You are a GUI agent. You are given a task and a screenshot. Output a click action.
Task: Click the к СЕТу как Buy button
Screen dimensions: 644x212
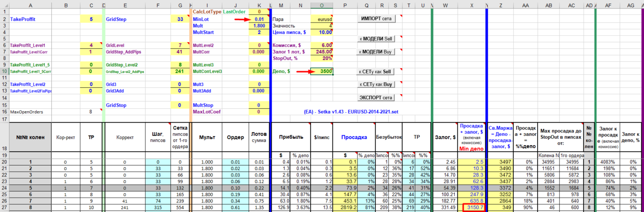(x=376, y=84)
